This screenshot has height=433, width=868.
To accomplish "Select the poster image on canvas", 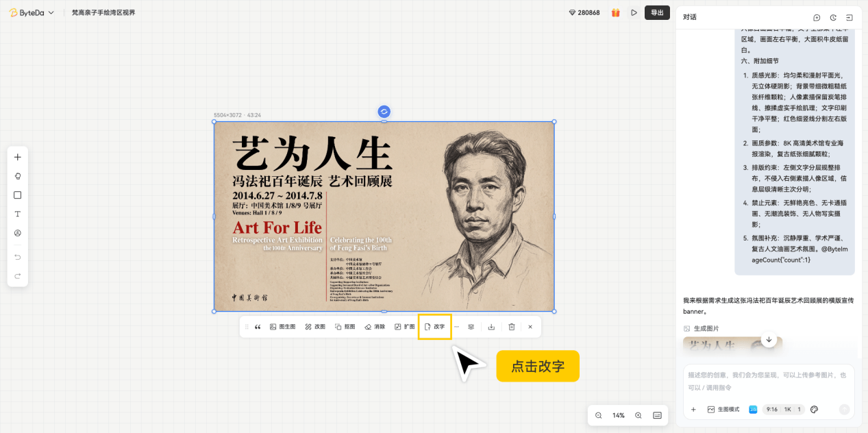I will pyautogui.click(x=384, y=216).
